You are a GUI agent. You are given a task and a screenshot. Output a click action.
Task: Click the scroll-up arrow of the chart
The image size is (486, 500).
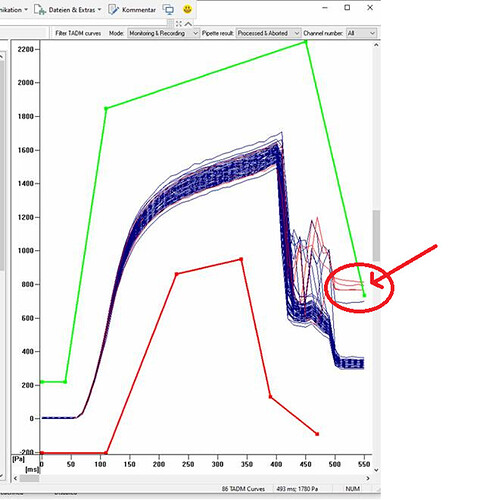(x=376, y=45)
